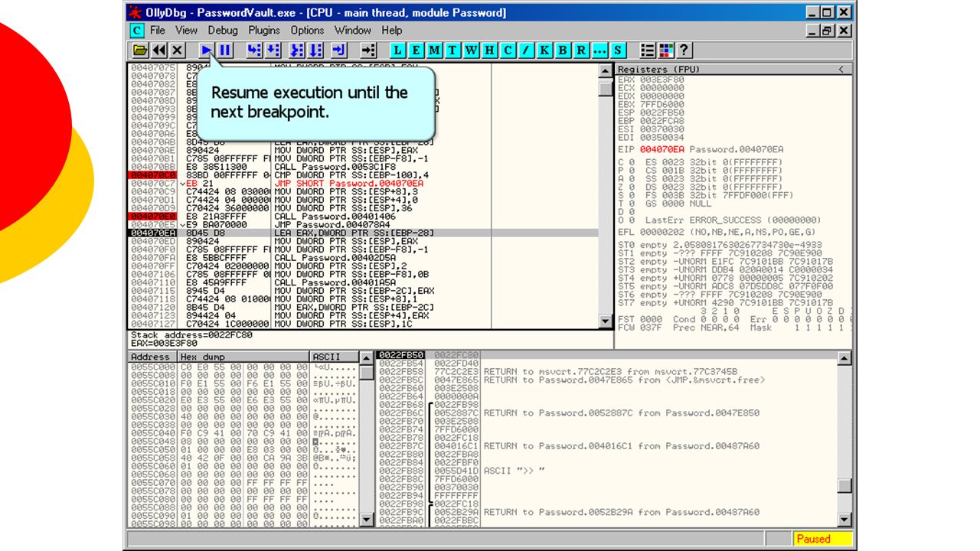Click CALL Password.00402D5A instruction
This screenshot has width=980, height=551.
coord(335,258)
